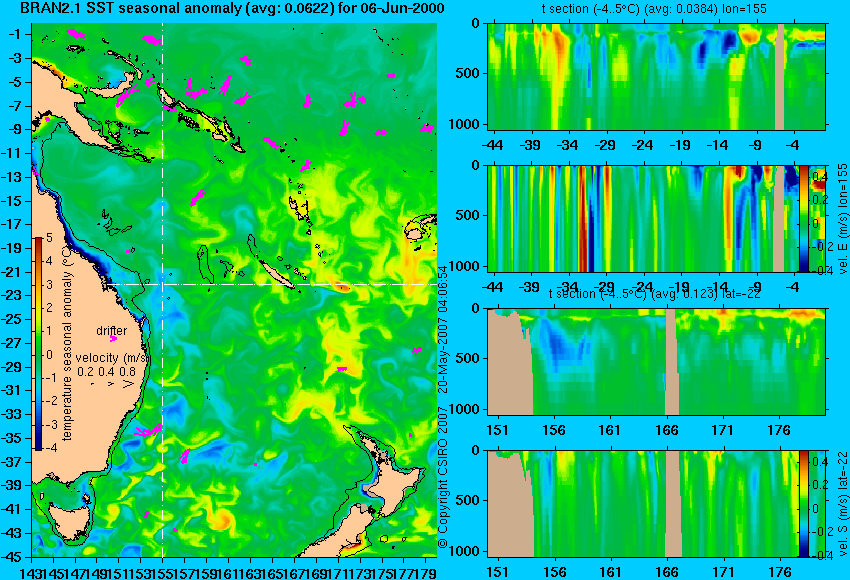Click the magenta drifter cluster off Australia near -35
This screenshot has height=580, width=850.
coord(149,431)
